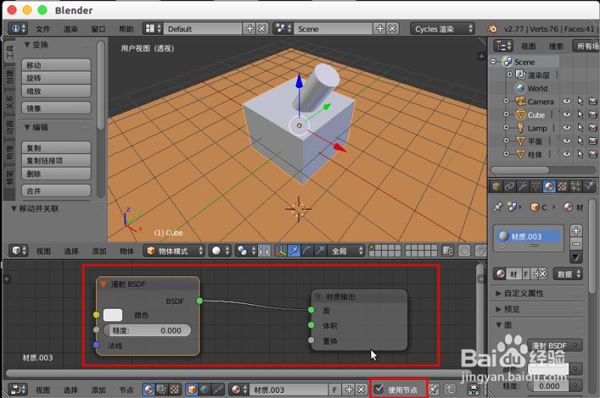Switch node tree to texture nodes
The height and width of the screenshot is (398, 600).
[x=174, y=390]
